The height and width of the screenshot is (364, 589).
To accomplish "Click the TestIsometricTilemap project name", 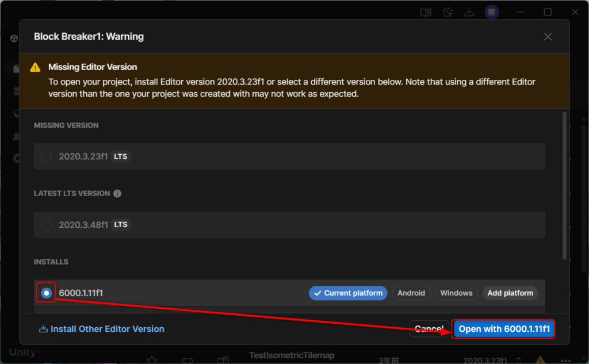I will coord(292,355).
